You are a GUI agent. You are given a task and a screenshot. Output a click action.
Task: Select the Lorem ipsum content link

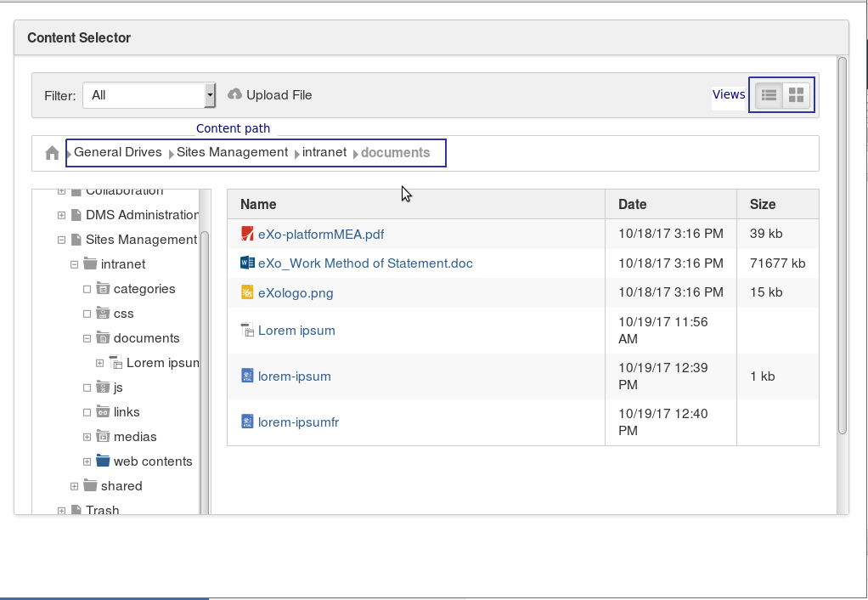click(x=296, y=331)
